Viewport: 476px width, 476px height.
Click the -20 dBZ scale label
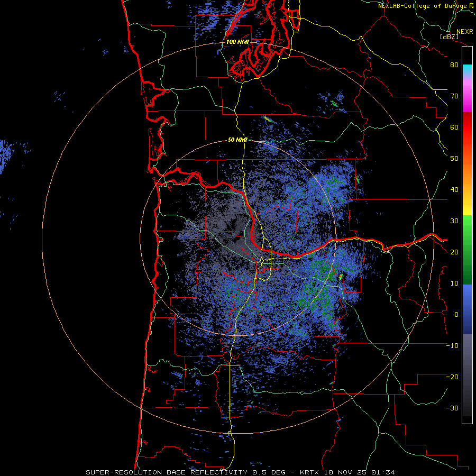coord(452,377)
